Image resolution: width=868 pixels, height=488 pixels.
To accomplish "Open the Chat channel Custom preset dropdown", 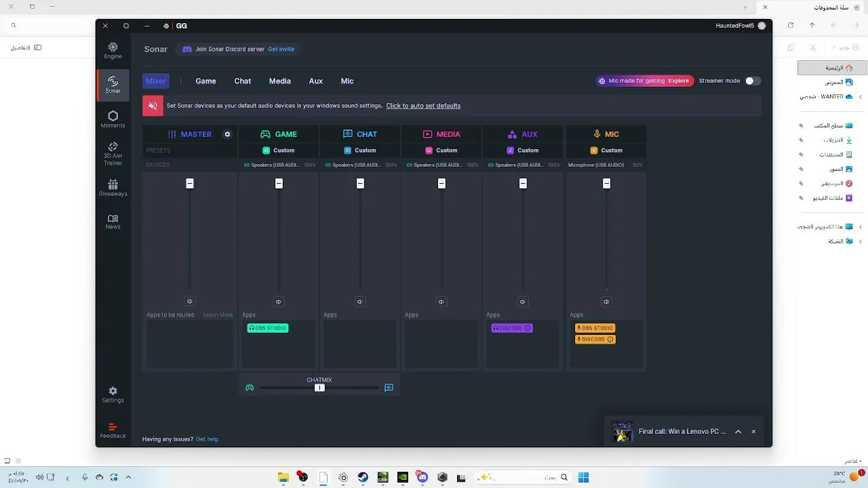I will [360, 150].
